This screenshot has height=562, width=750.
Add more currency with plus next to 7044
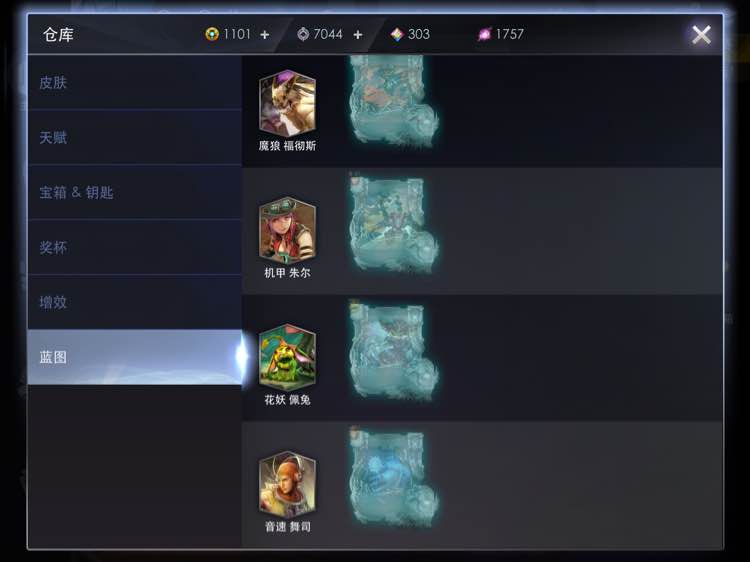(x=358, y=34)
